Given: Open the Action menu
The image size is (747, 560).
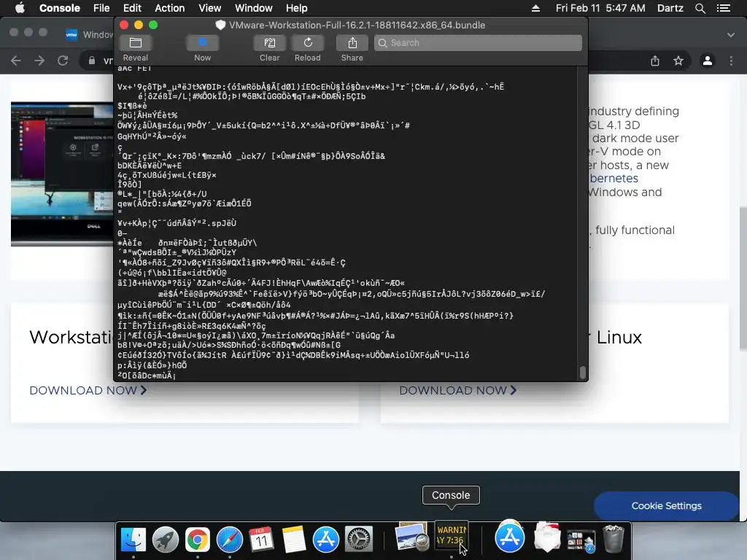Looking at the screenshot, I should [169, 8].
